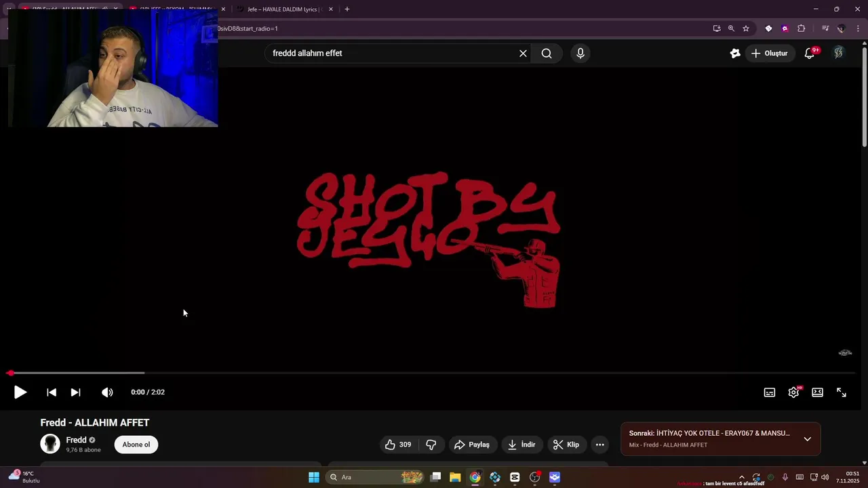Open the Windows Start menu
The image size is (868, 488).
tap(314, 477)
